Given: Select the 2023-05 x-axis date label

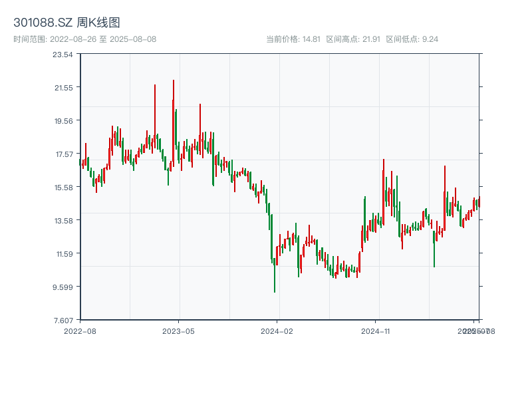Looking at the screenshot, I should [x=178, y=331].
